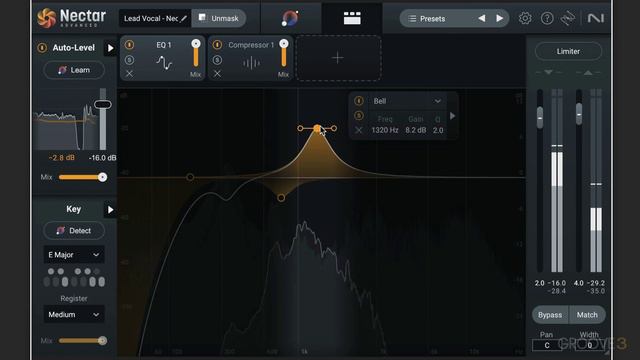
Task: Edit the Lead Vocal preset name pencil
Action: click(x=184, y=18)
